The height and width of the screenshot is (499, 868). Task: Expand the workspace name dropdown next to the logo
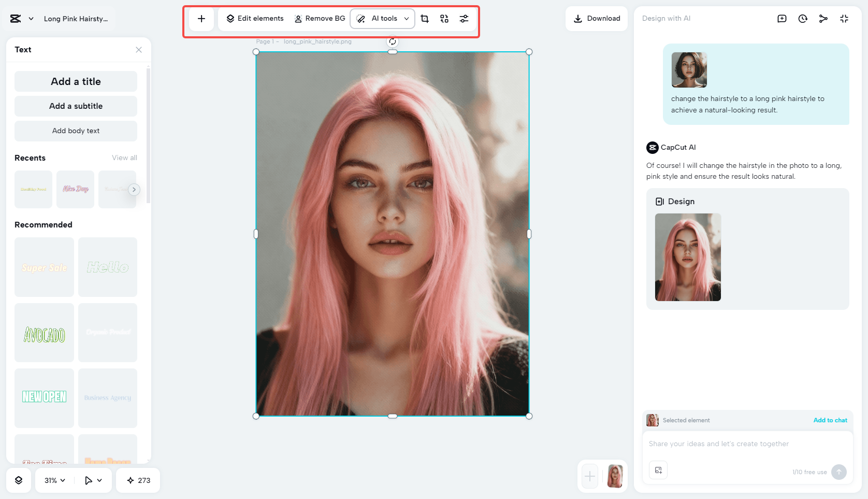[x=31, y=18]
